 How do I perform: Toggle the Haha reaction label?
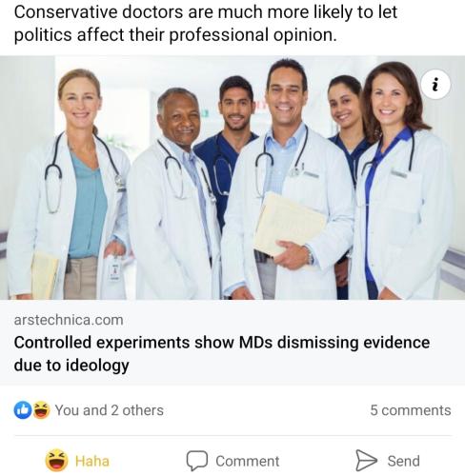click(x=92, y=461)
